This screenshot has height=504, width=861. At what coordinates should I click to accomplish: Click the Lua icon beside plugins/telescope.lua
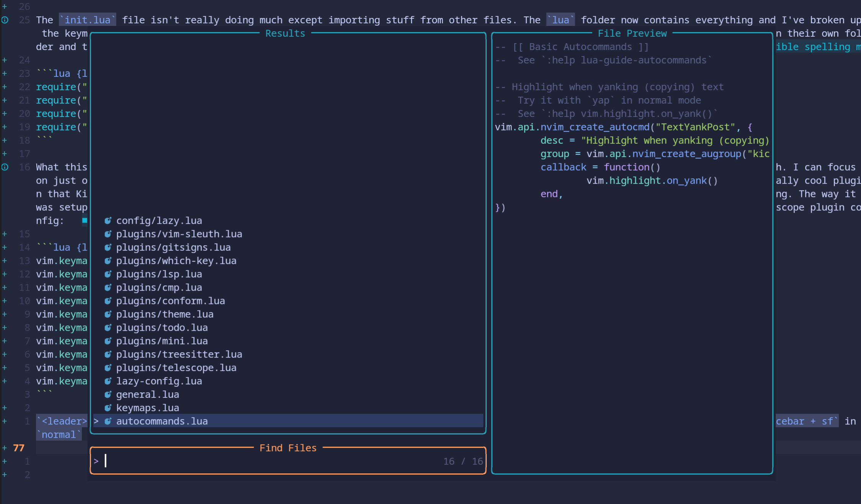click(108, 368)
